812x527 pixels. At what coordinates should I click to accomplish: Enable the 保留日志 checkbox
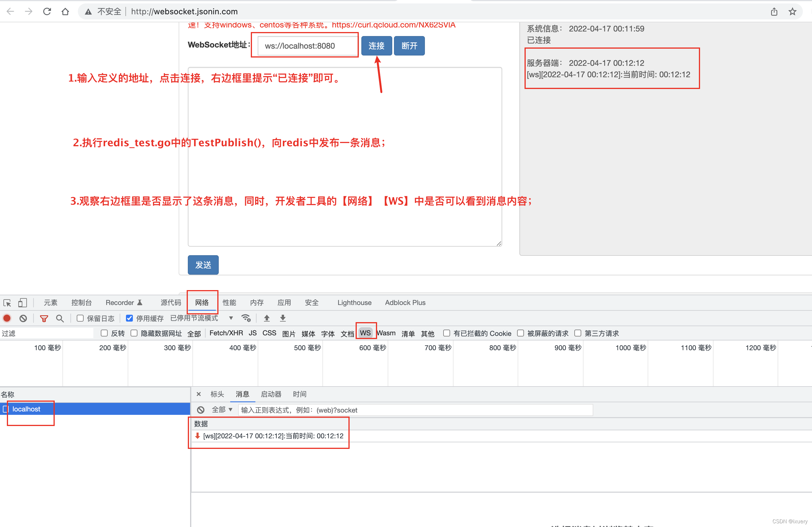pyautogui.click(x=80, y=318)
